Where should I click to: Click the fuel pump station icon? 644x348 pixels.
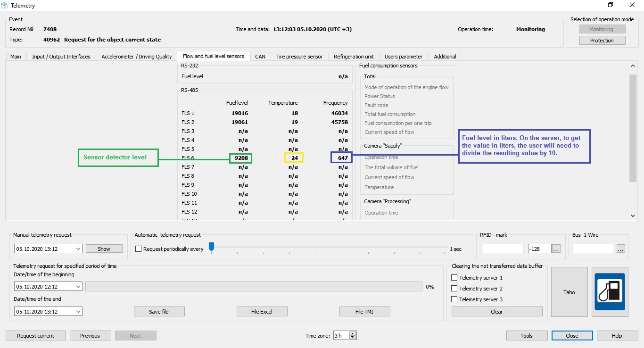coord(610,292)
